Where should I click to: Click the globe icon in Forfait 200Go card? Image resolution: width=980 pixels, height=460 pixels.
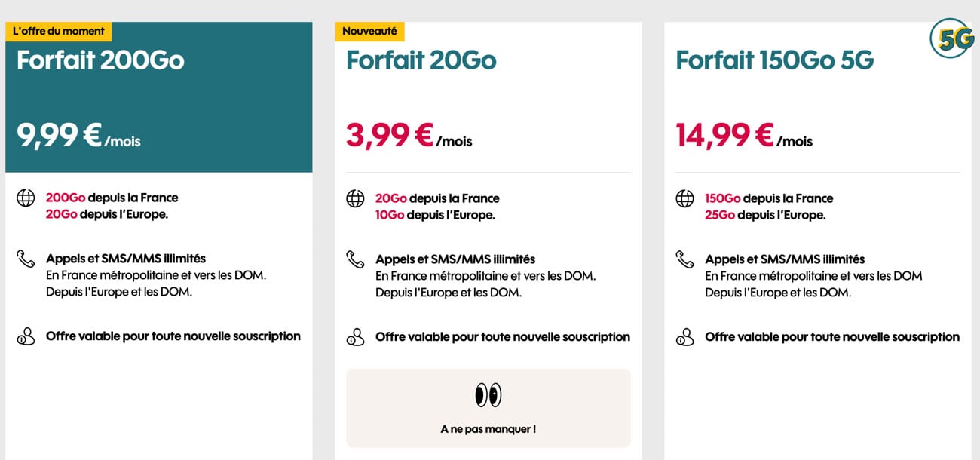pos(26,198)
